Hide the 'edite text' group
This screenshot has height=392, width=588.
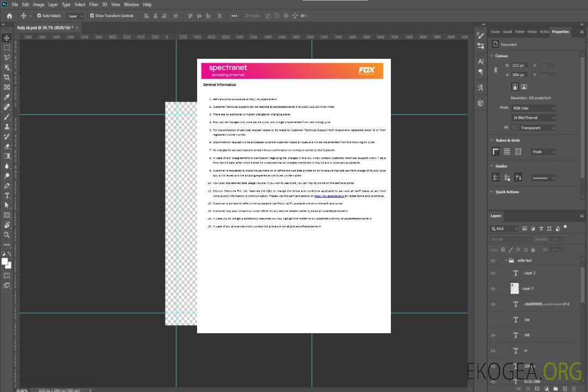(x=493, y=260)
